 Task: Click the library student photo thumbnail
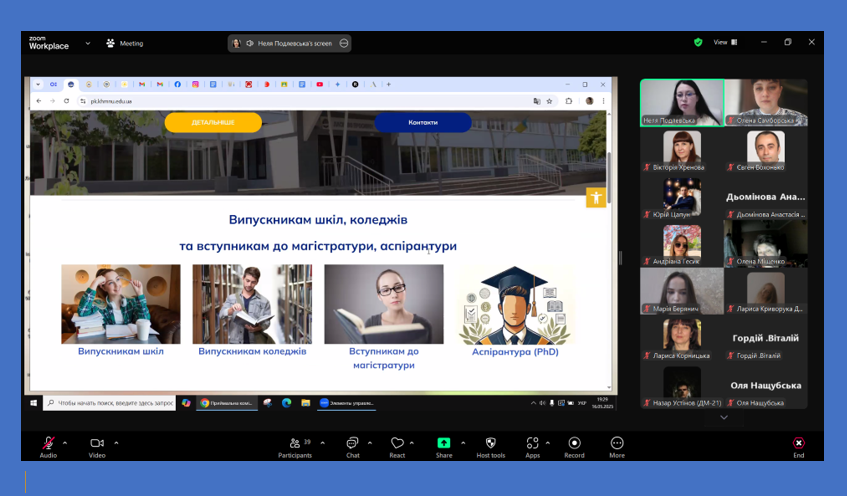pos(252,304)
